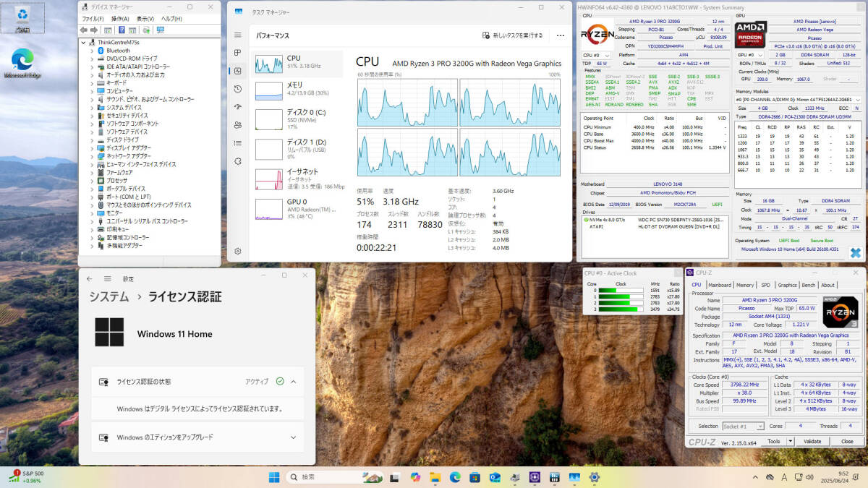Image resolution: width=868 pixels, height=488 pixels.
Task: Open Microsoft Store from the taskbar
Action: pos(475,477)
